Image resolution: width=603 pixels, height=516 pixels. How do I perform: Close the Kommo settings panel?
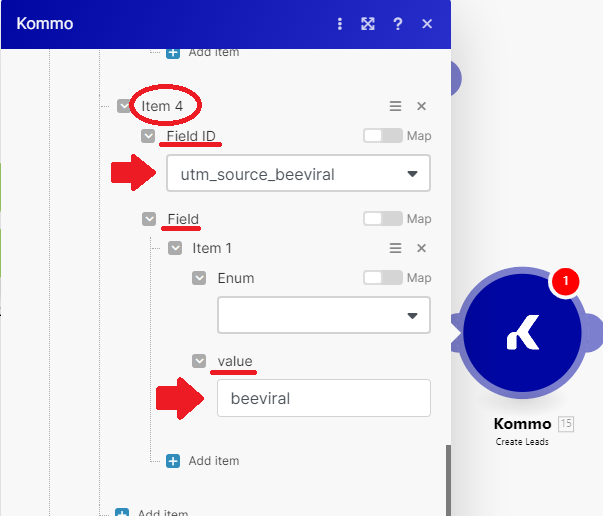427,24
